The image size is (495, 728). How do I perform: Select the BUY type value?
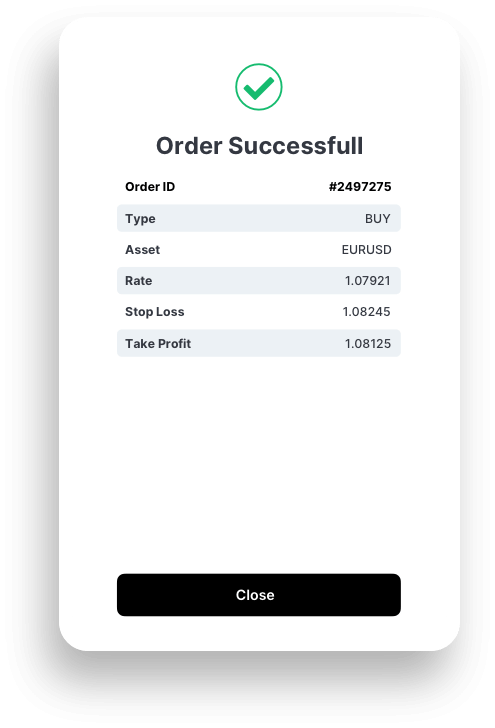tap(378, 218)
